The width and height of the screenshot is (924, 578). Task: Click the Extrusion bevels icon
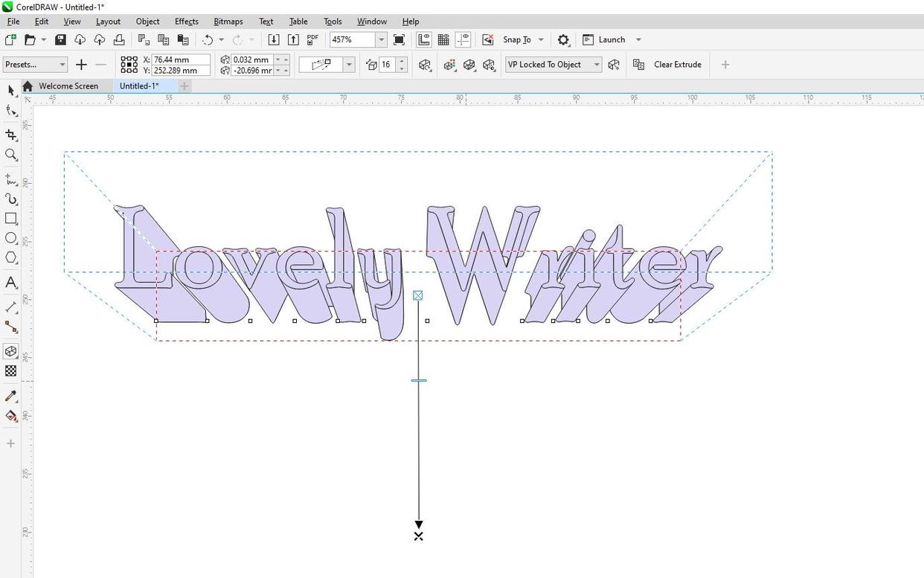tap(469, 65)
